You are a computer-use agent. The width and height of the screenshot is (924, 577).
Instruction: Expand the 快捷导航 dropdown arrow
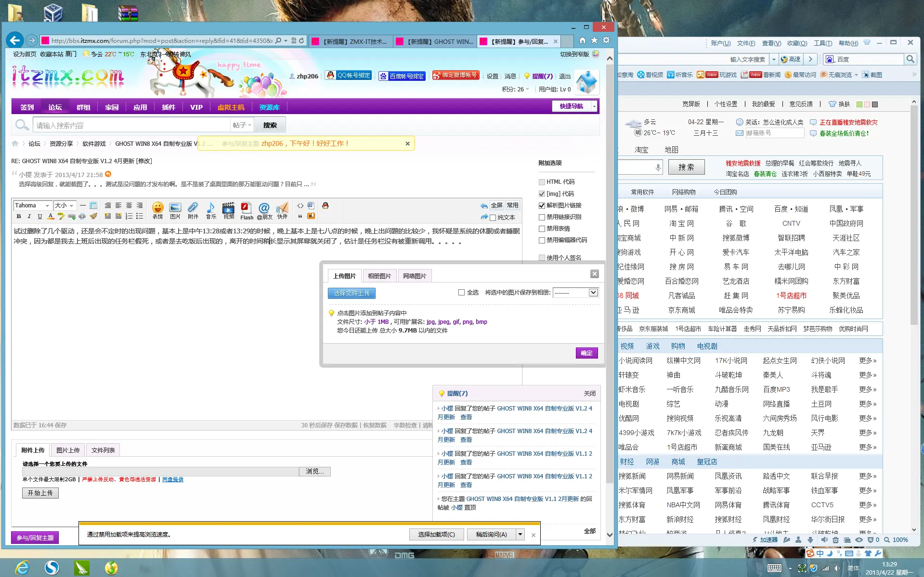(594, 106)
